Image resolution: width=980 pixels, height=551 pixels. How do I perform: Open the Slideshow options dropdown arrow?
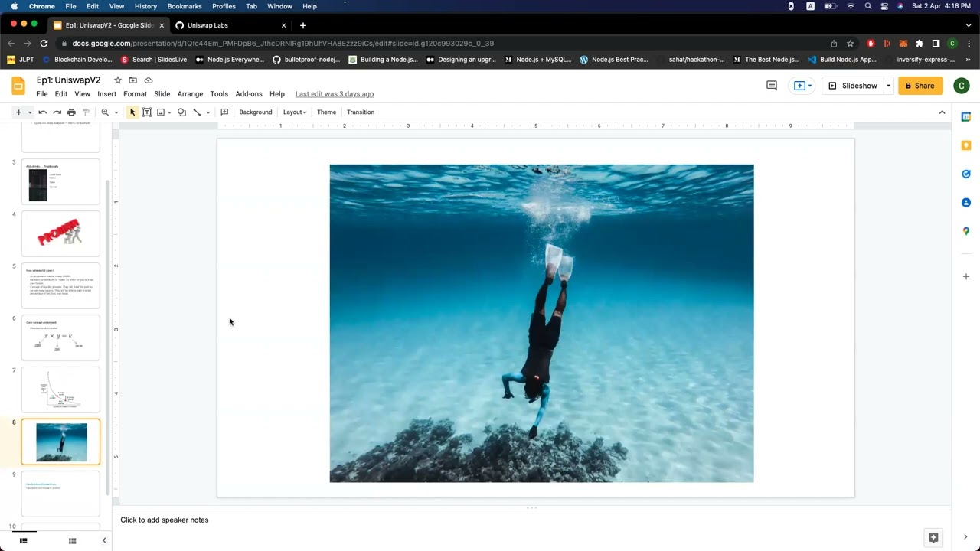[x=888, y=86]
